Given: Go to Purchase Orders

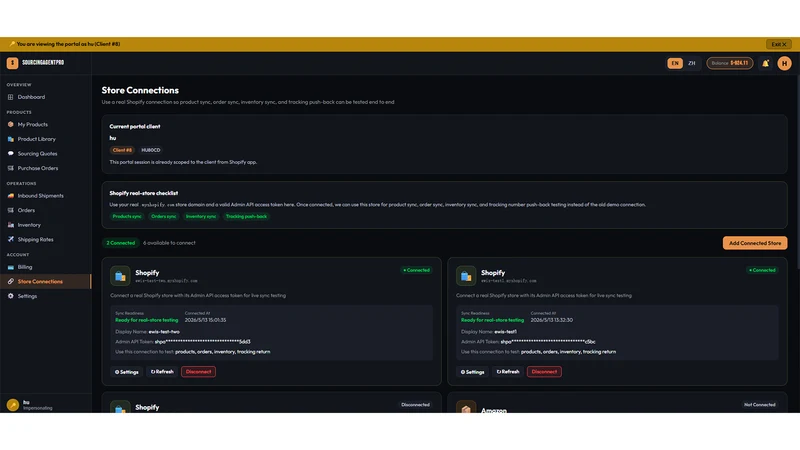Looking at the screenshot, I should 38,168.
